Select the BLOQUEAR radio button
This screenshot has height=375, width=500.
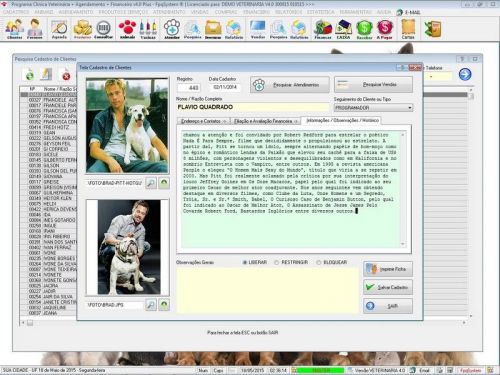(x=319, y=263)
